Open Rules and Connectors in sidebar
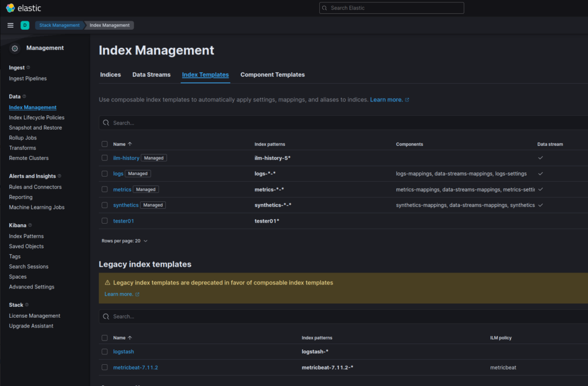This screenshot has width=588, height=386. point(35,187)
